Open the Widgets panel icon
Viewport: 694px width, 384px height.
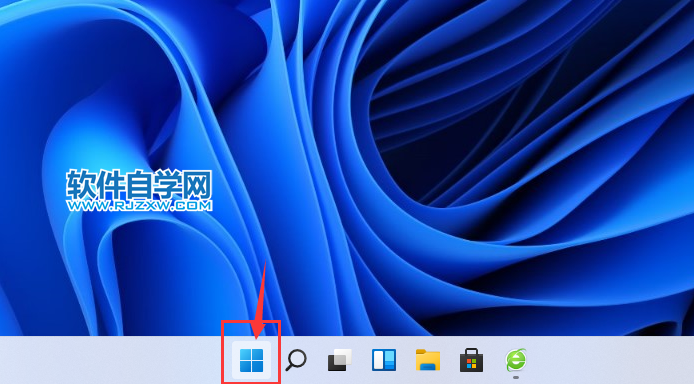pyautogui.click(x=384, y=360)
